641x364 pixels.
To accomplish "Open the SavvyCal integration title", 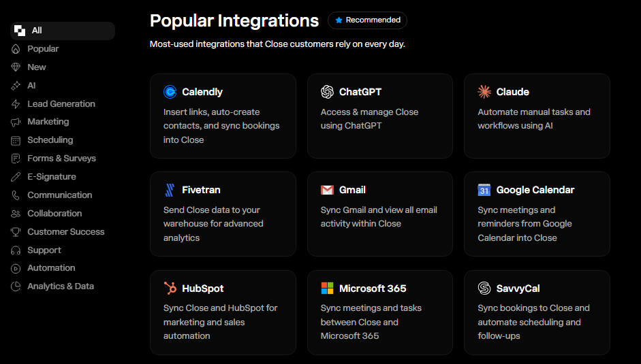I will (x=518, y=288).
